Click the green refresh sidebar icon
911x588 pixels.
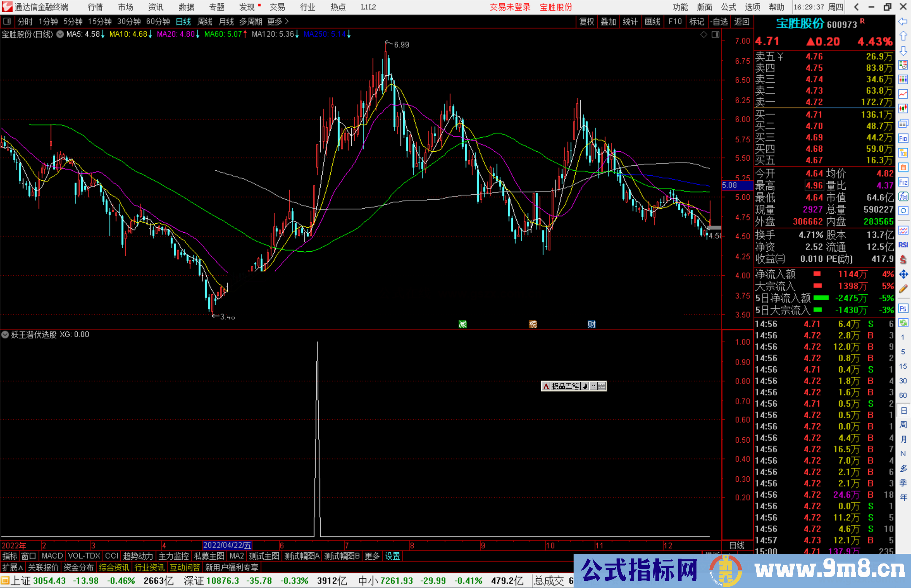click(903, 323)
